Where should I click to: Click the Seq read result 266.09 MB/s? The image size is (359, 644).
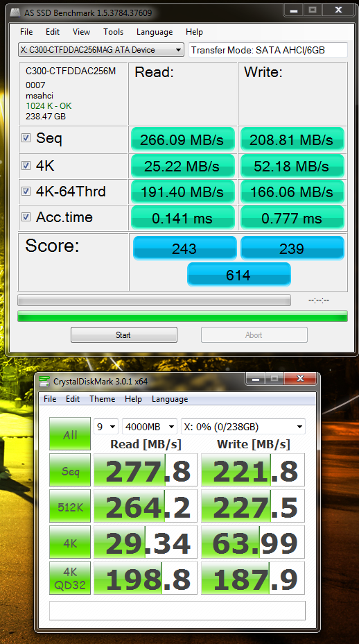click(x=182, y=139)
